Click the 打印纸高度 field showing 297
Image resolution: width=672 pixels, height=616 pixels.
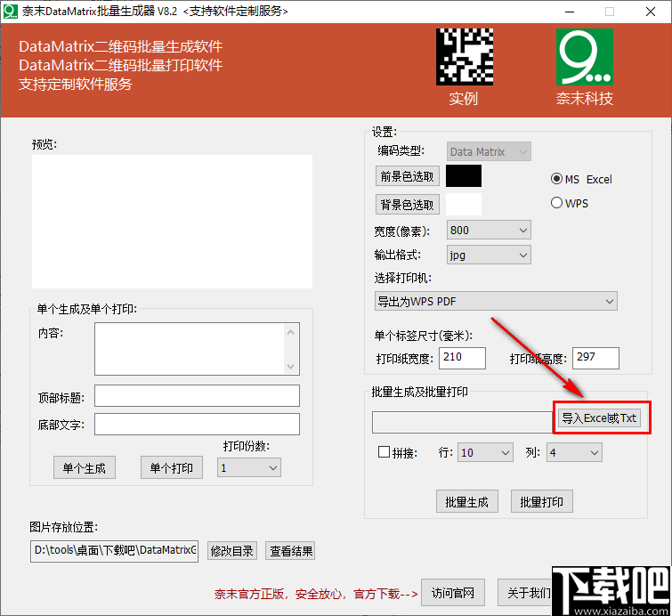595,358
